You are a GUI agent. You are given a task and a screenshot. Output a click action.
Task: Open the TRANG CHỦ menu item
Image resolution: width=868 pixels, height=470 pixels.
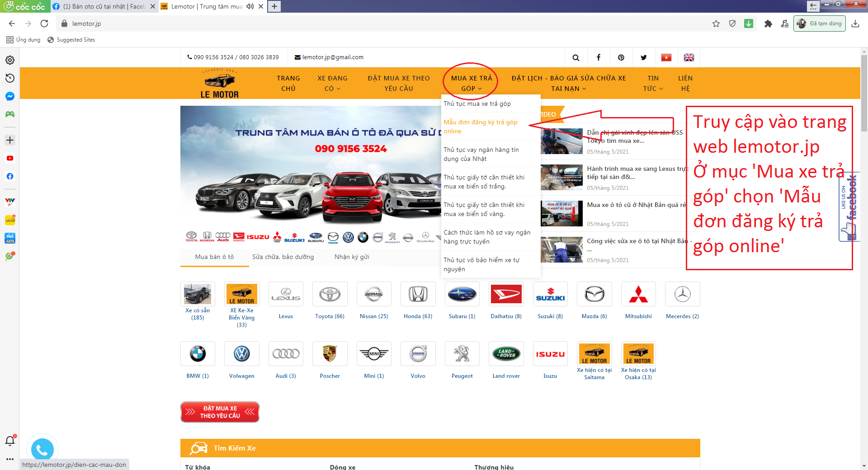click(288, 83)
